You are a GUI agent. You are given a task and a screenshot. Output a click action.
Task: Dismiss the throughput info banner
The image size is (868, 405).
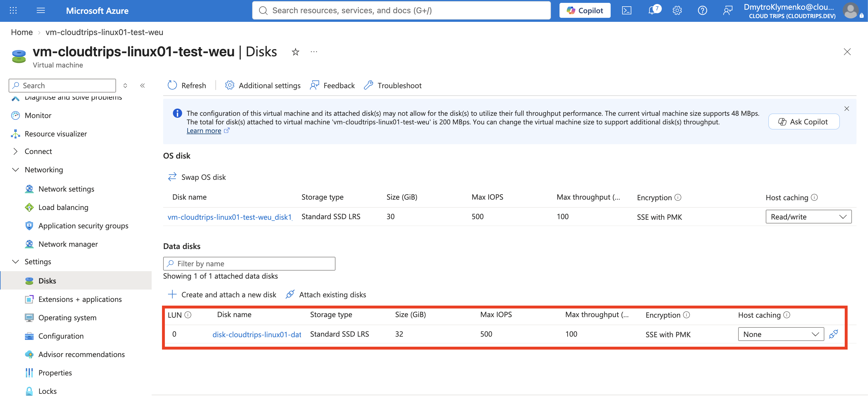pyautogui.click(x=846, y=109)
